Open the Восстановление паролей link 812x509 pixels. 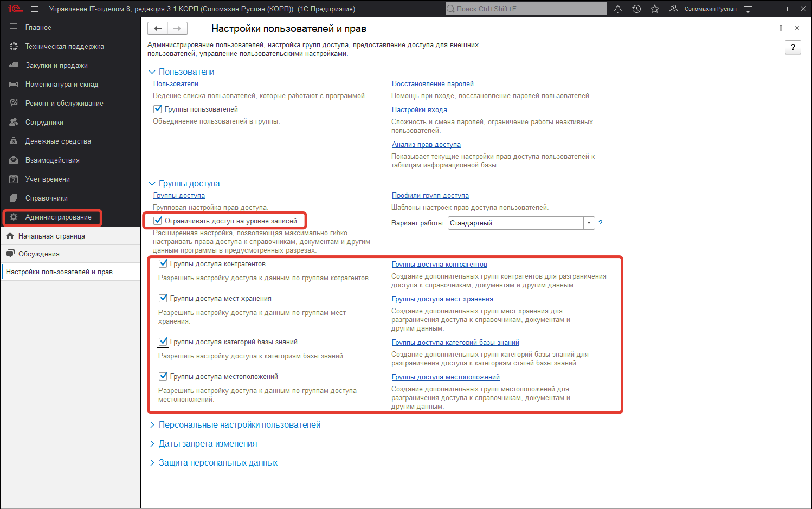click(x=433, y=84)
